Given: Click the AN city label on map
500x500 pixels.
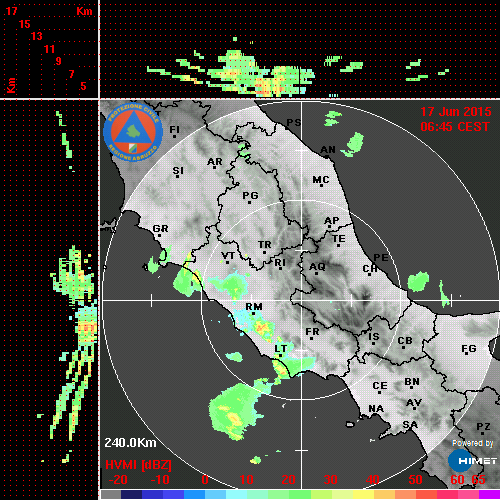Looking at the screenshot, I should tap(328, 150).
